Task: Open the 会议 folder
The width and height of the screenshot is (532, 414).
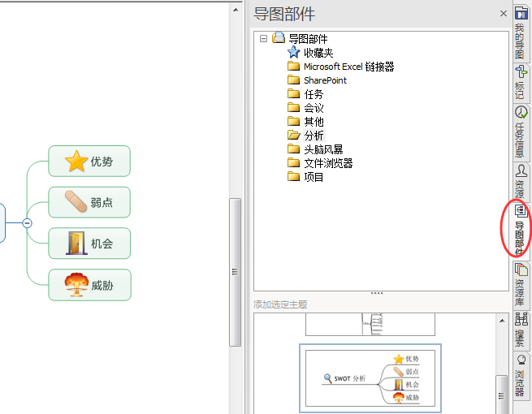Action: point(305,108)
